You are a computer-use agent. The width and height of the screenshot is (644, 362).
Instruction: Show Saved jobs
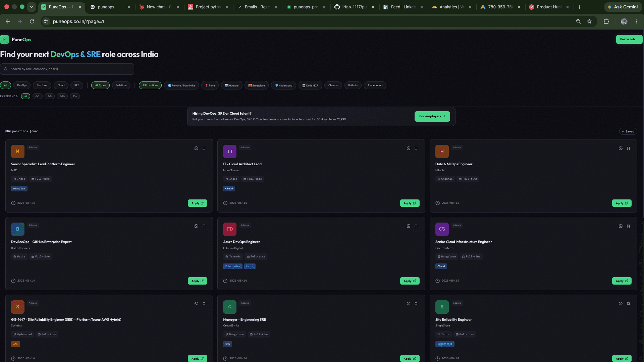[x=628, y=132]
